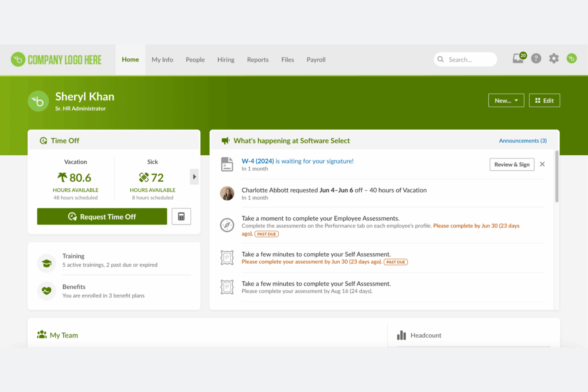The height and width of the screenshot is (392, 588).
Task: Click the Benefits heart icon
Action: [x=46, y=291]
